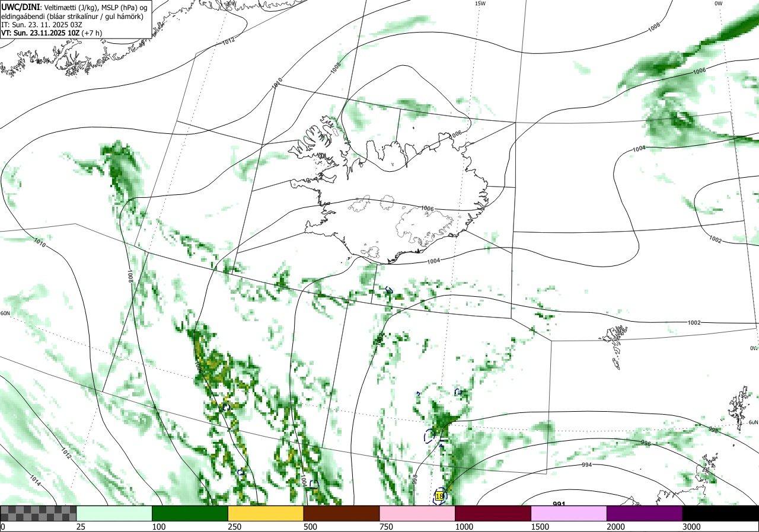Click the '1012' label near Greenland's coast
Viewport: 759px width, 532px height.
[228, 41]
